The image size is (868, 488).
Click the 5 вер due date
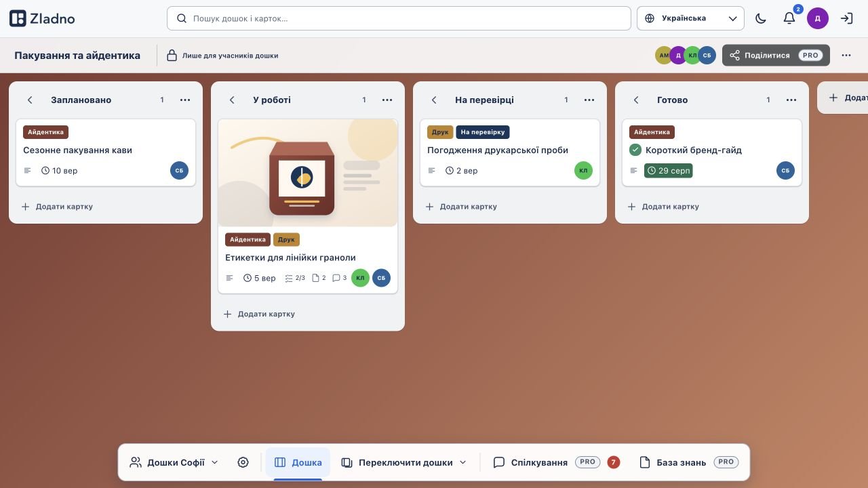pyautogui.click(x=260, y=278)
